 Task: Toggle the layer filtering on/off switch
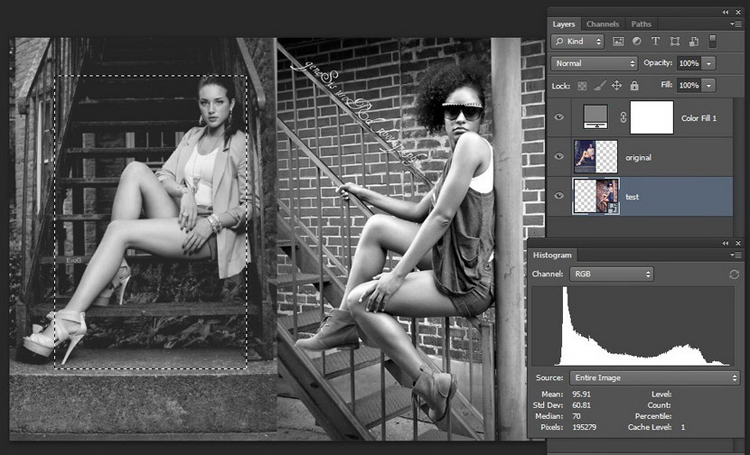click(712, 41)
